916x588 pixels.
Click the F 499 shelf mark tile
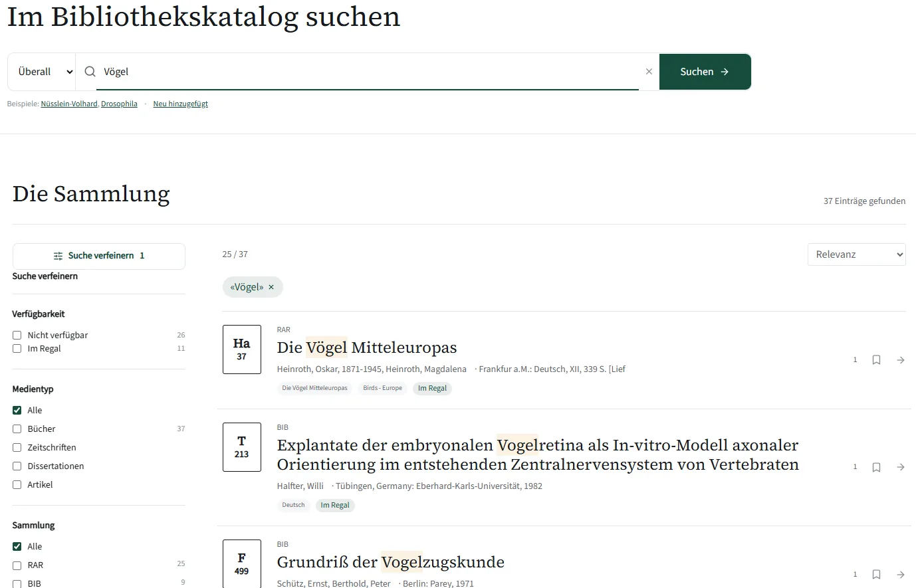pyautogui.click(x=242, y=563)
